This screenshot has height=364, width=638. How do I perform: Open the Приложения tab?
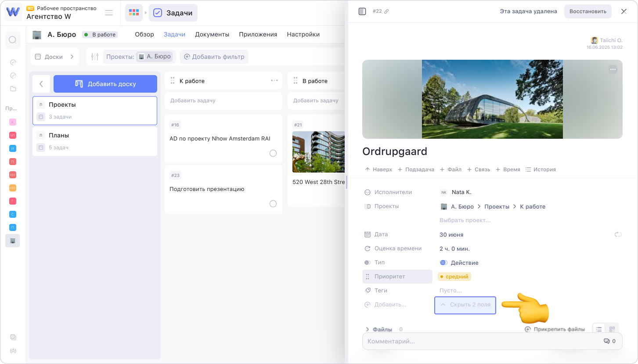pos(258,34)
